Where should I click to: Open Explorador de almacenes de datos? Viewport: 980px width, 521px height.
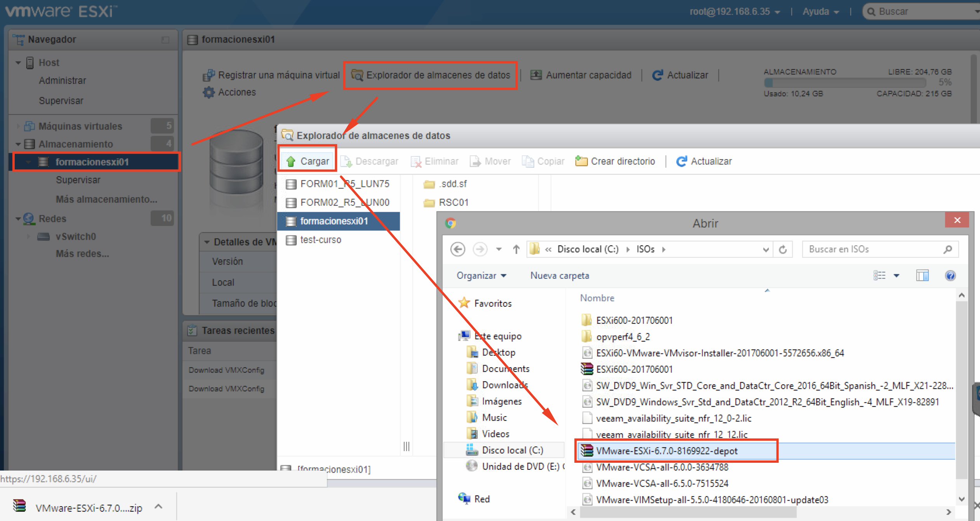click(x=431, y=75)
